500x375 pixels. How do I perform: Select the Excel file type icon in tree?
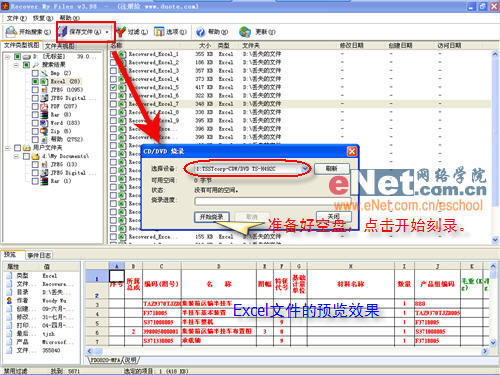click(44, 81)
